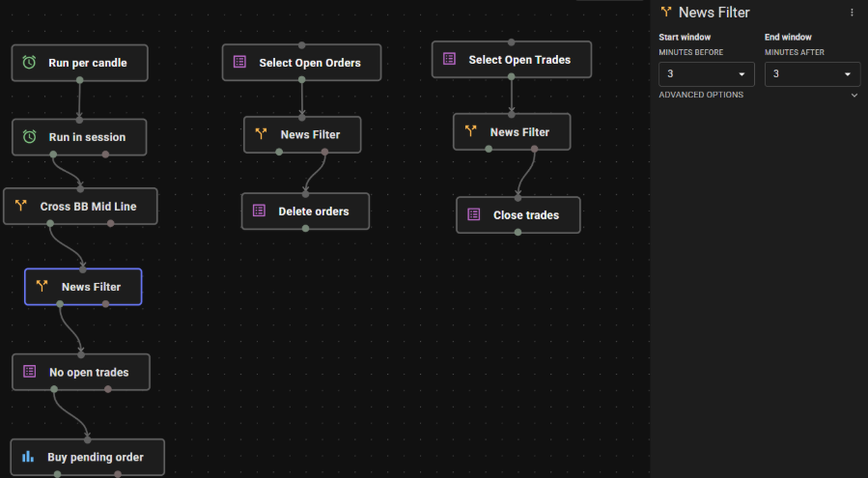
Task: Click the bottom output port of Delete orders
Action: tap(305, 228)
